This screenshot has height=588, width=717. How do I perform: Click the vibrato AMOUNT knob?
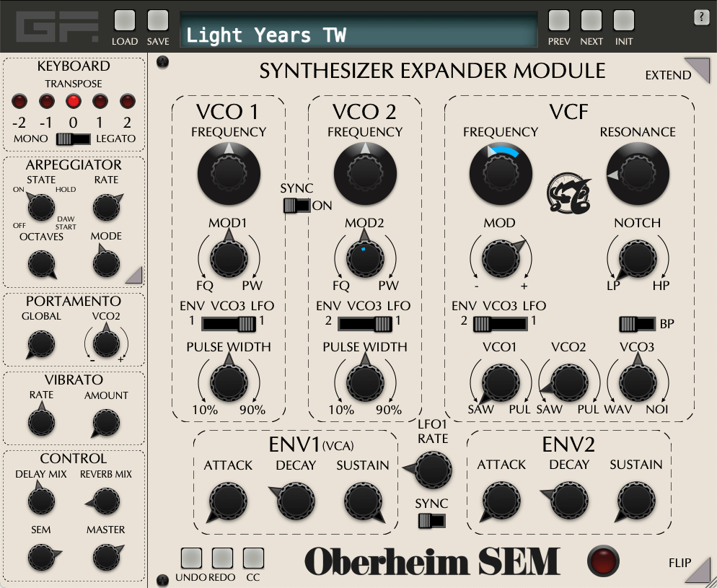106,422
